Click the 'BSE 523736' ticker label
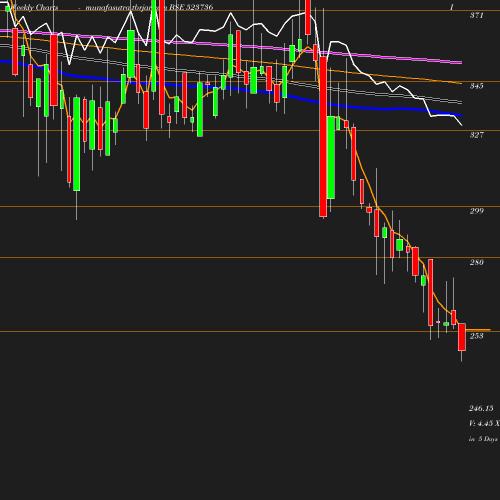Screen dimensions: 500x500 coord(191,7)
